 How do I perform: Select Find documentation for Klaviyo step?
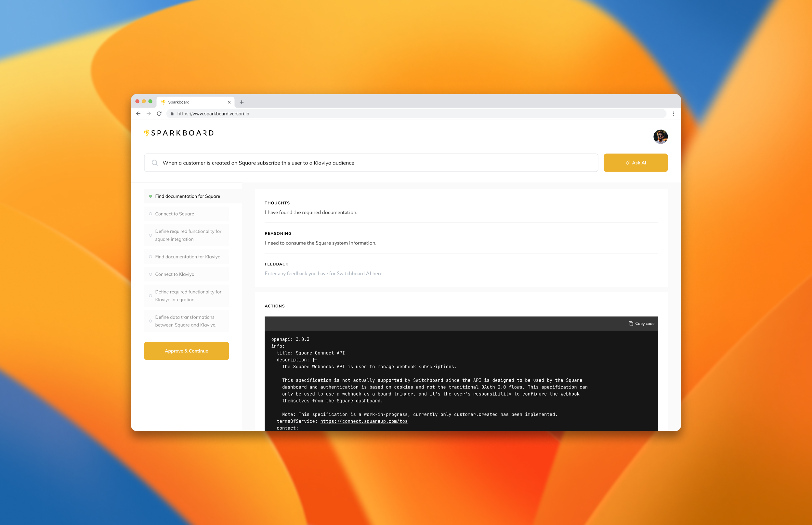pos(188,257)
